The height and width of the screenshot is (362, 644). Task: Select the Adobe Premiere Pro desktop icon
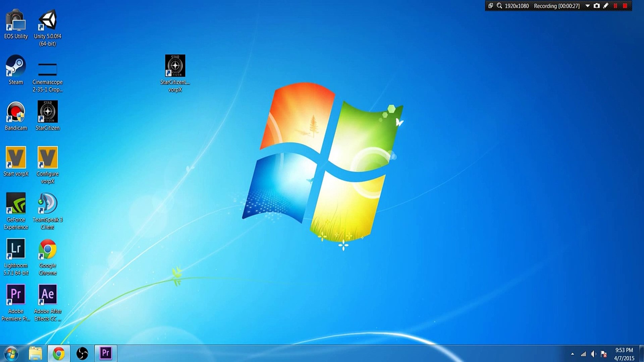tap(16, 303)
